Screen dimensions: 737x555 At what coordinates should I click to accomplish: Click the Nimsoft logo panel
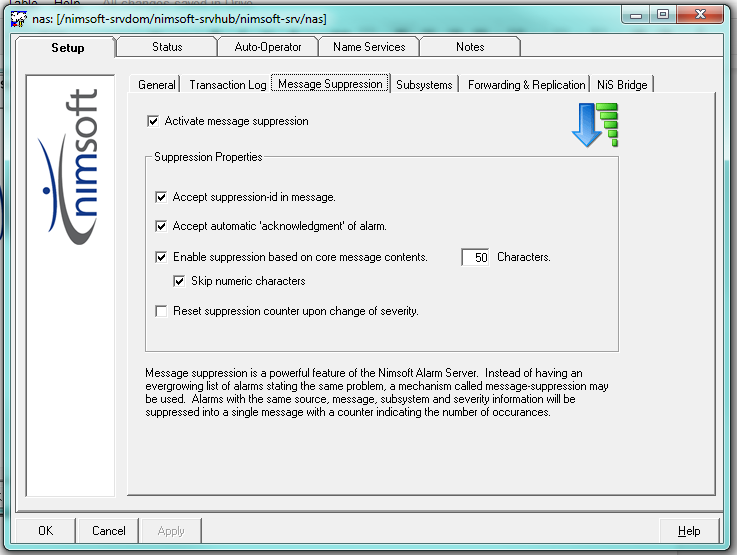click(x=70, y=285)
